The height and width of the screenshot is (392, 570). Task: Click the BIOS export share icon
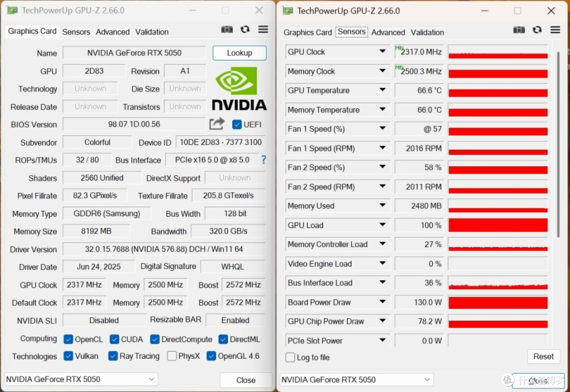click(217, 125)
